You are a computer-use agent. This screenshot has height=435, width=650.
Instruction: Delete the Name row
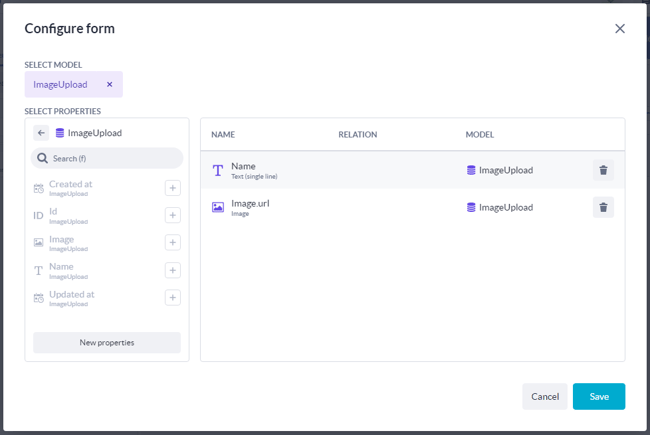(603, 170)
